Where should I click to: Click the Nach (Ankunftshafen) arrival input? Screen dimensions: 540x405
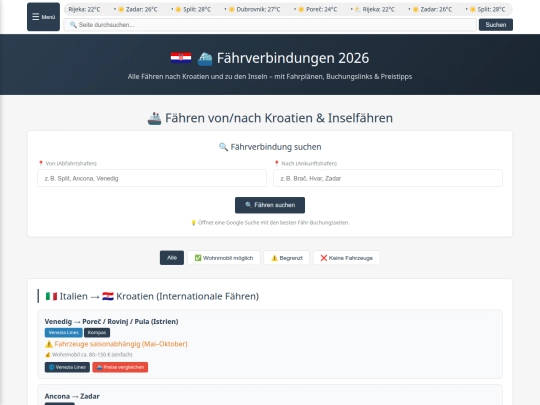click(x=388, y=178)
